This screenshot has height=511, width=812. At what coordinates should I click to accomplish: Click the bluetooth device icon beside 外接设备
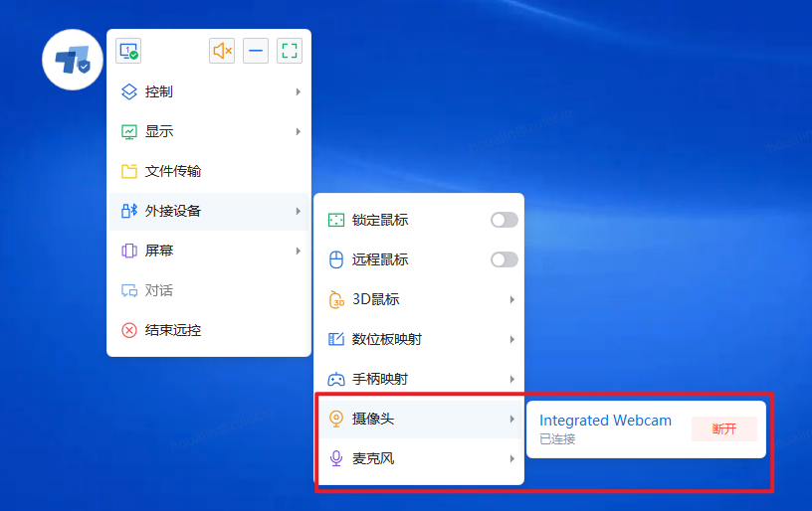click(129, 211)
